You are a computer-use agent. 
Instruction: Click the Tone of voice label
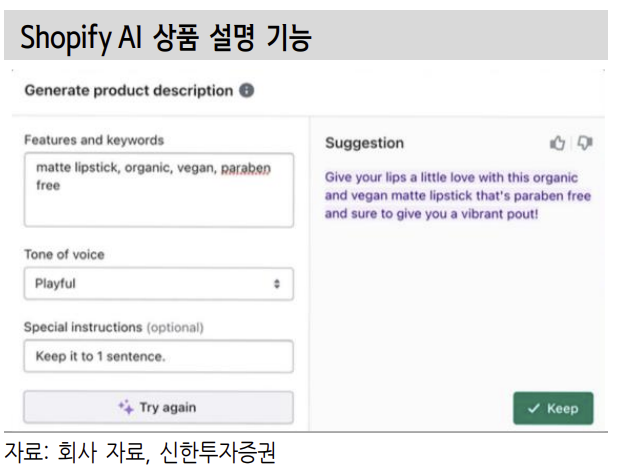64,254
